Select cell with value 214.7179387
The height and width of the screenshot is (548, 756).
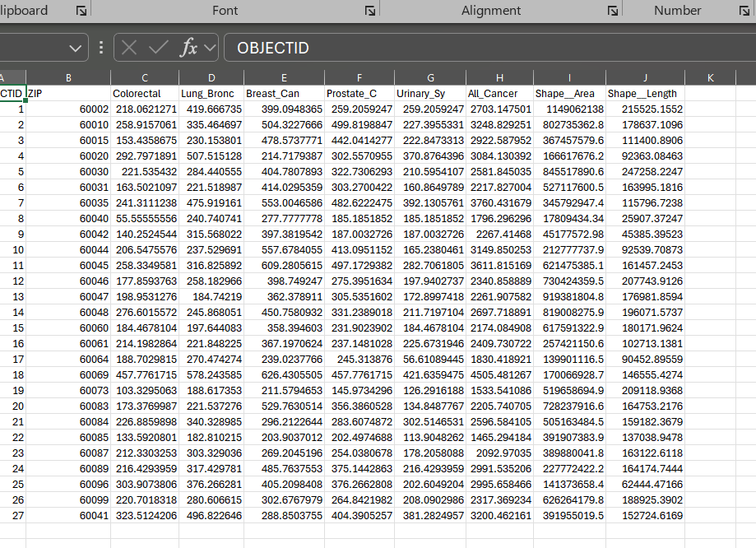point(284,156)
